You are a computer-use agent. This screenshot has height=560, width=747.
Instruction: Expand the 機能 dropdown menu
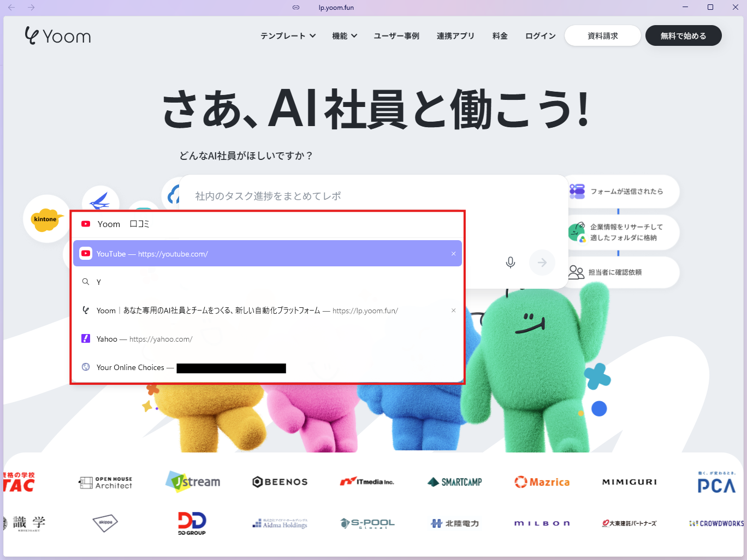pos(345,36)
